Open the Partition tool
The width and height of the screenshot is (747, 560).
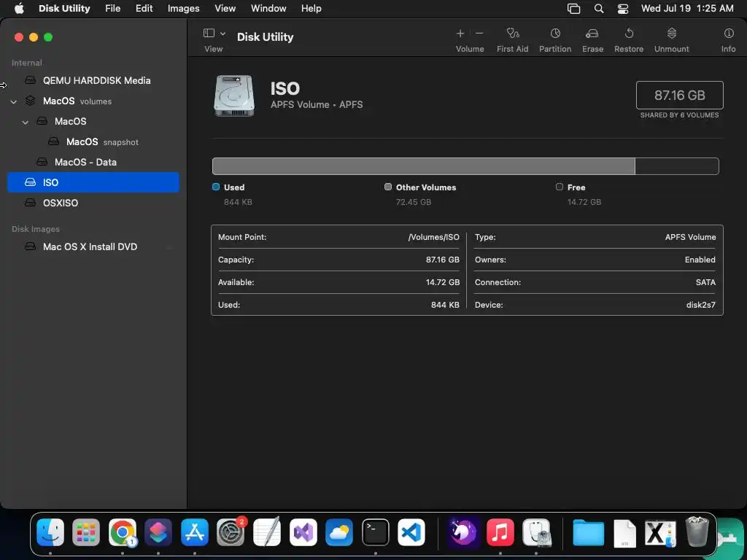click(555, 34)
